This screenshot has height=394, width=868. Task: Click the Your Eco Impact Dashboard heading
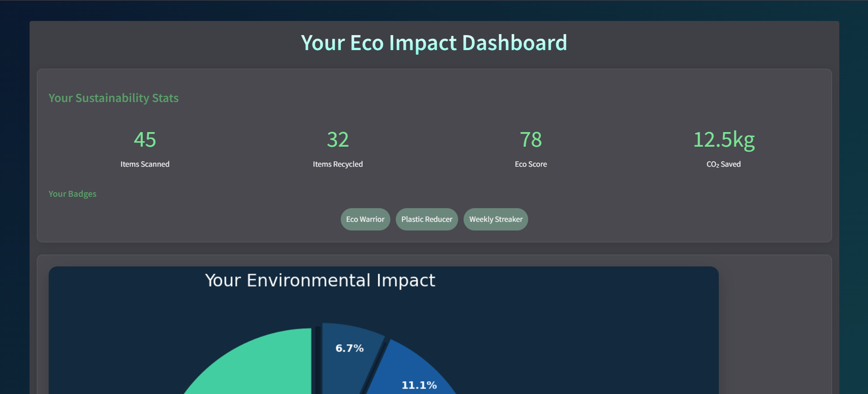coord(434,43)
